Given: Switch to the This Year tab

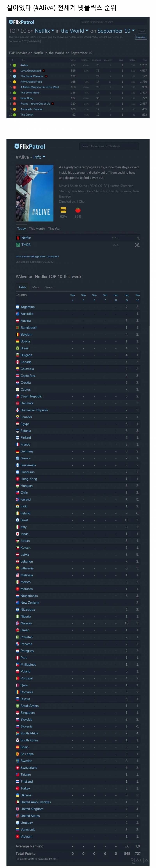Looking at the screenshot, I should [54, 228].
